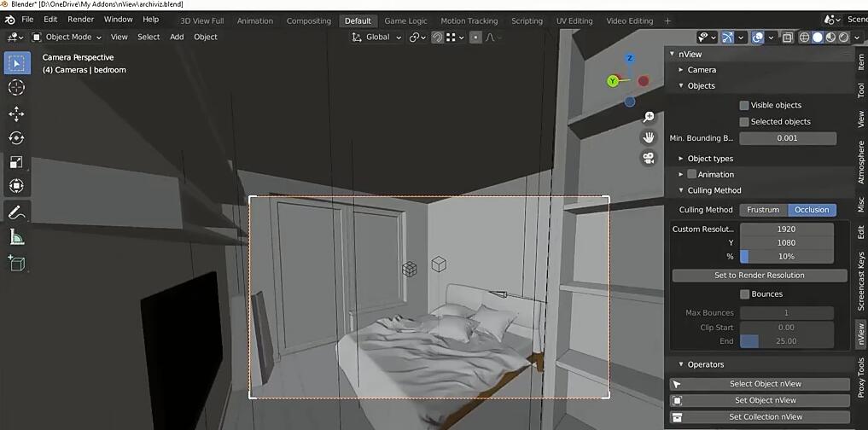Open the Help menu
Image resolution: width=868 pixels, height=430 pixels.
pos(150,20)
